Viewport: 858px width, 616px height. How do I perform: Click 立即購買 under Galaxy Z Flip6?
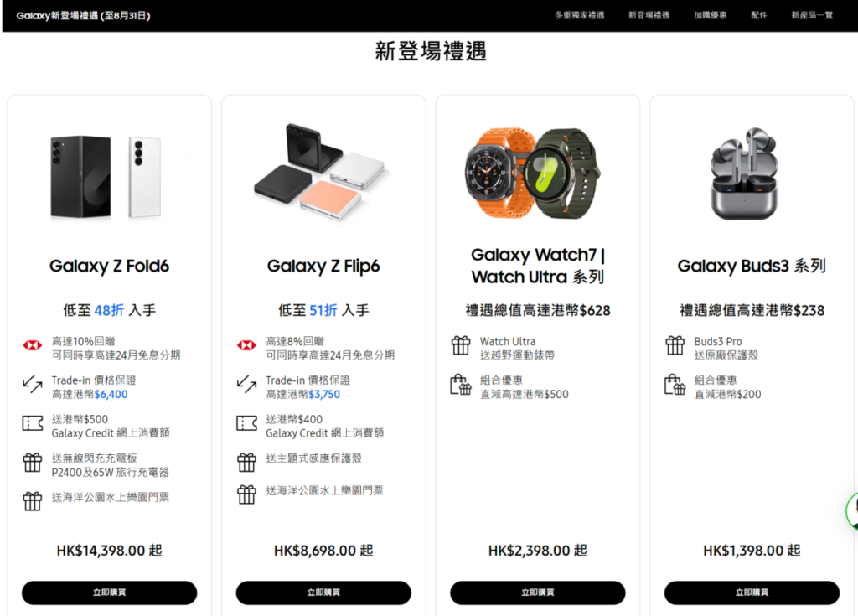pyautogui.click(x=323, y=593)
